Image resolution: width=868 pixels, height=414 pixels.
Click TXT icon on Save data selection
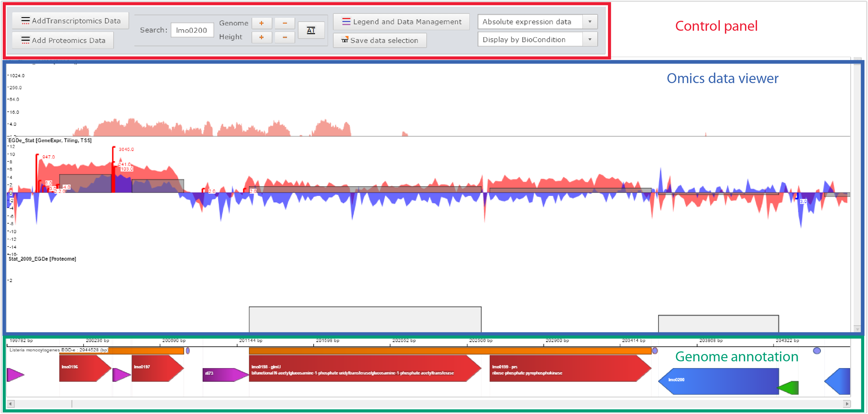[344, 40]
